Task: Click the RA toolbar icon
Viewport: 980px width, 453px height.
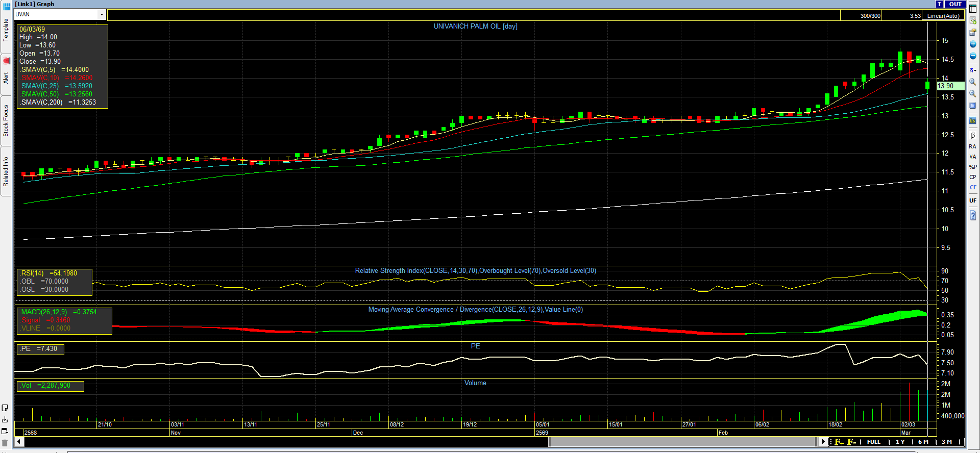Action: pyautogui.click(x=973, y=146)
